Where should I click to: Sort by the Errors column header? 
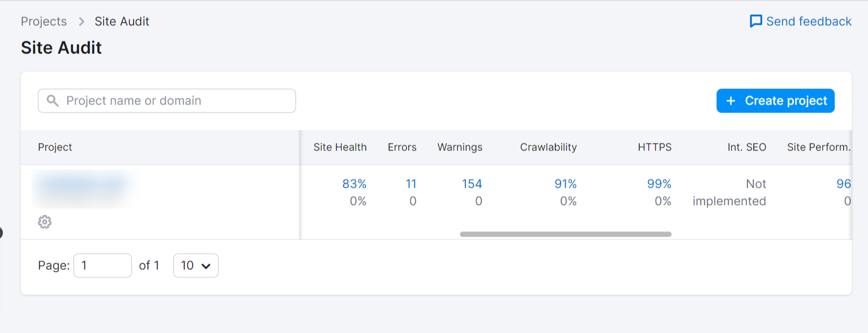click(x=402, y=148)
